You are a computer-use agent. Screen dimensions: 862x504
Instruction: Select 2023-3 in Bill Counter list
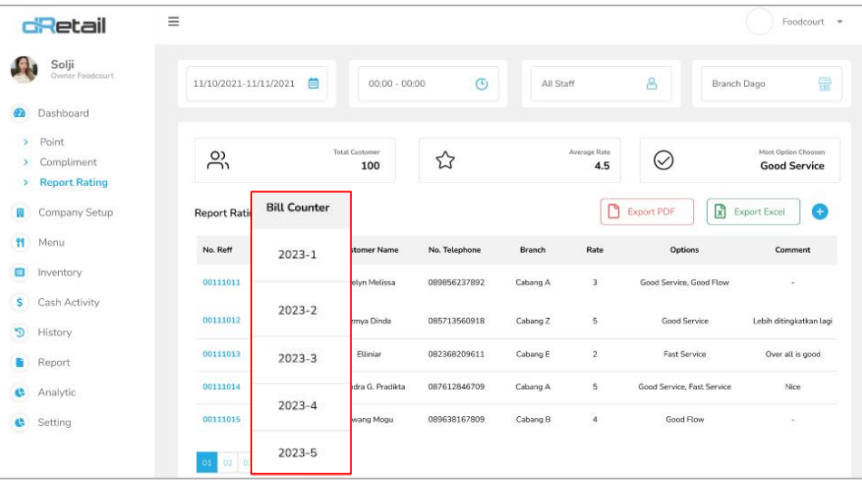[x=298, y=358]
